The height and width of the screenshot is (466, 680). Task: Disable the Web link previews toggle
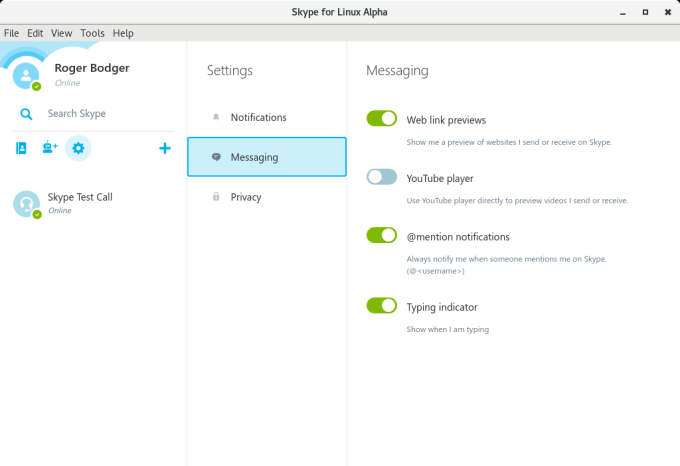point(382,119)
